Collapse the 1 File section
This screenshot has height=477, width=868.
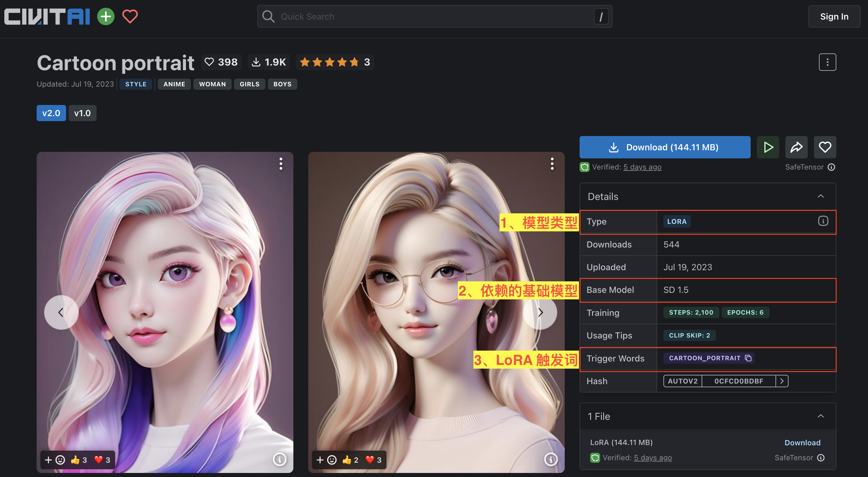(821, 416)
